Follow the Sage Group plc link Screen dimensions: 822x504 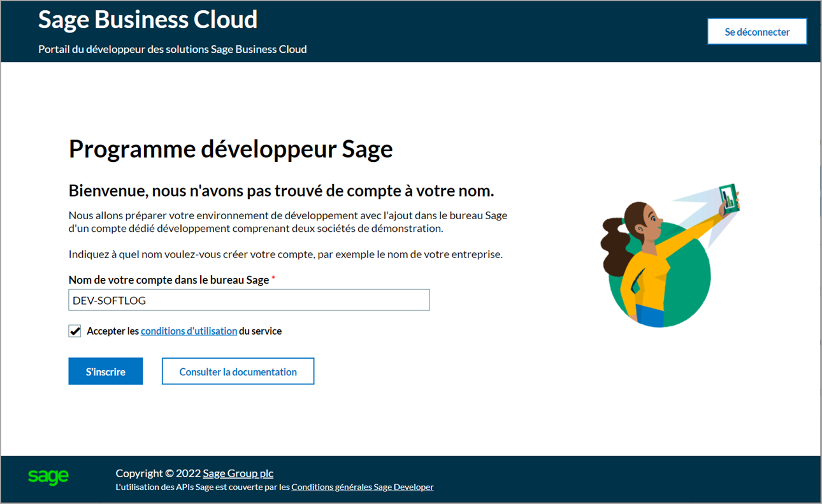click(x=238, y=473)
